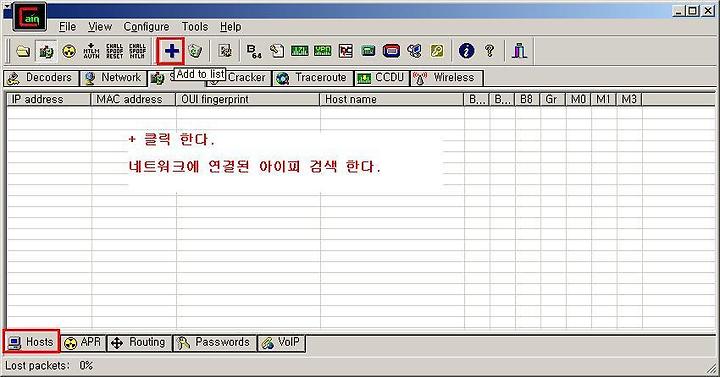Maximize the Cain window
Viewport: 720px width, 377px height.
click(x=693, y=11)
